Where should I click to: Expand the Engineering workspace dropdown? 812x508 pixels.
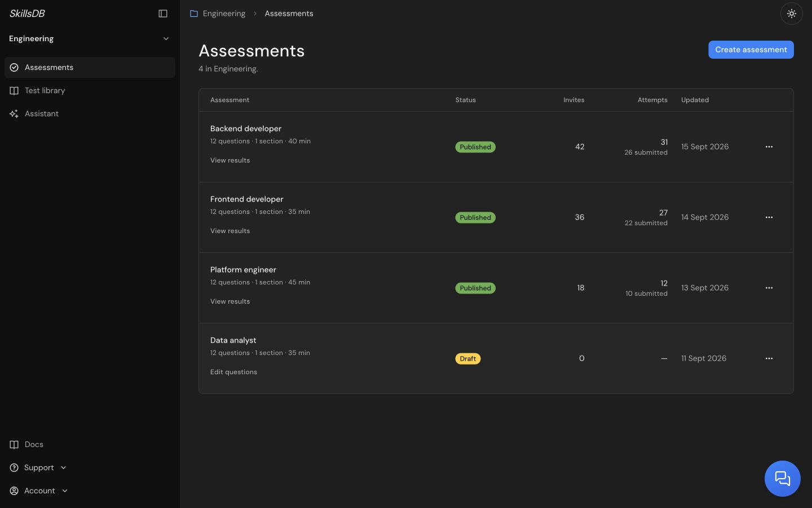[x=90, y=38]
